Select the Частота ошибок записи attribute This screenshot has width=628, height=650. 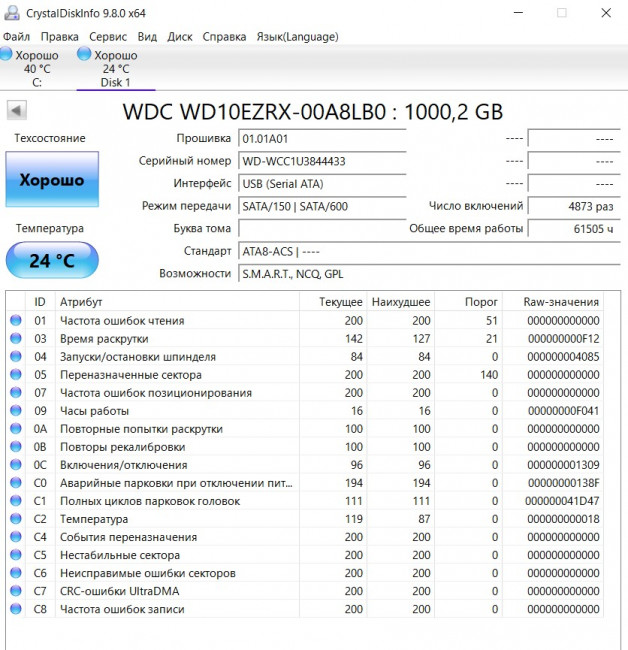pos(122,609)
